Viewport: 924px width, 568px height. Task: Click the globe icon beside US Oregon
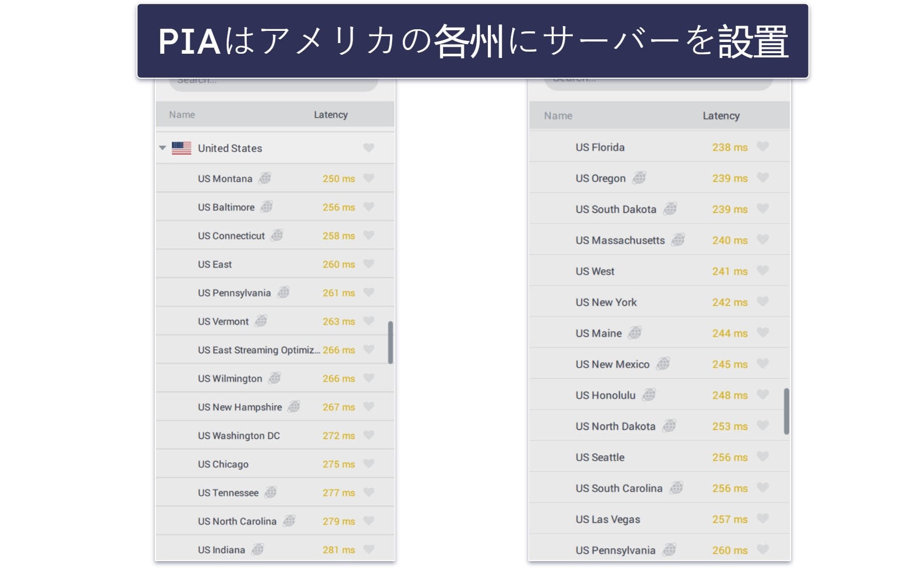[639, 178]
